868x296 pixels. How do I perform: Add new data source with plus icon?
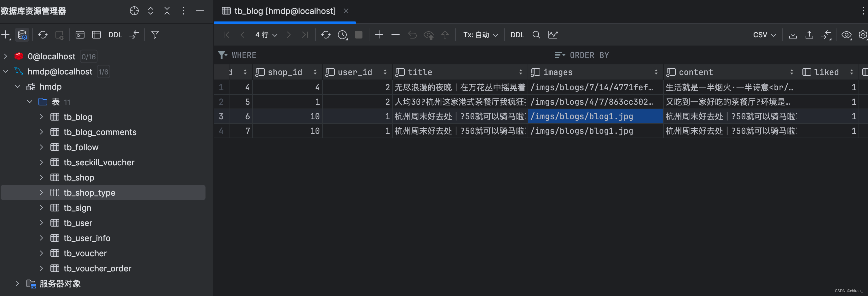[x=6, y=35]
